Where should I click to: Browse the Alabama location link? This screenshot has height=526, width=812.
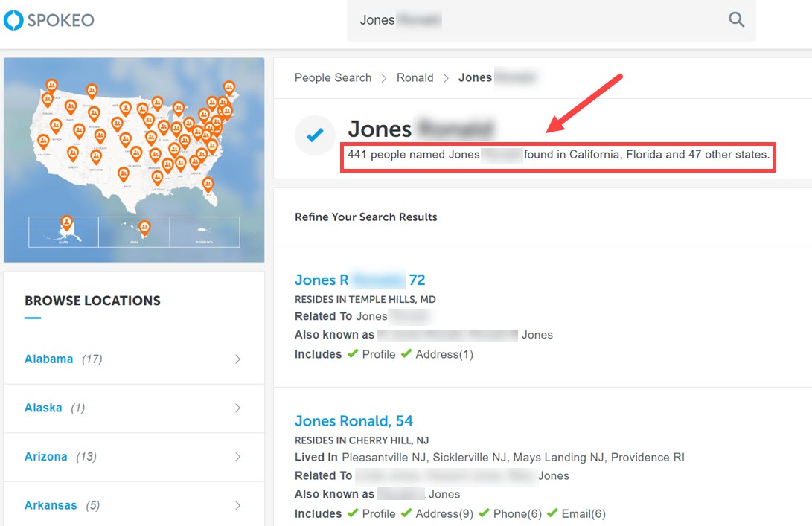click(48, 359)
